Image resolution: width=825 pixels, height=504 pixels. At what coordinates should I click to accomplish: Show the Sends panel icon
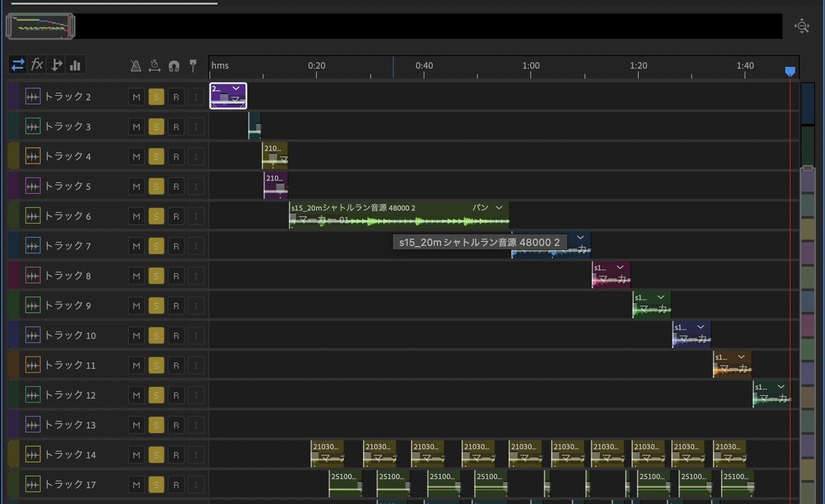(56, 65)
